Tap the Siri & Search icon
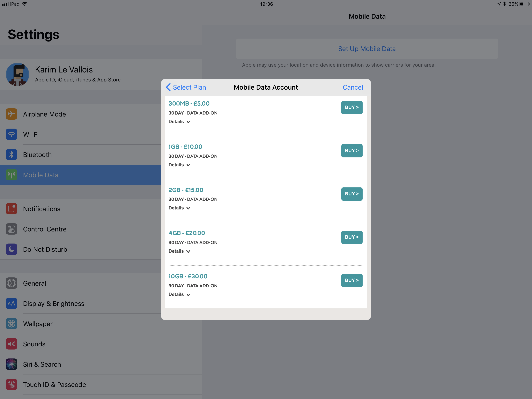Viewport: 532px width, 399px height. (x=11, y=364)
